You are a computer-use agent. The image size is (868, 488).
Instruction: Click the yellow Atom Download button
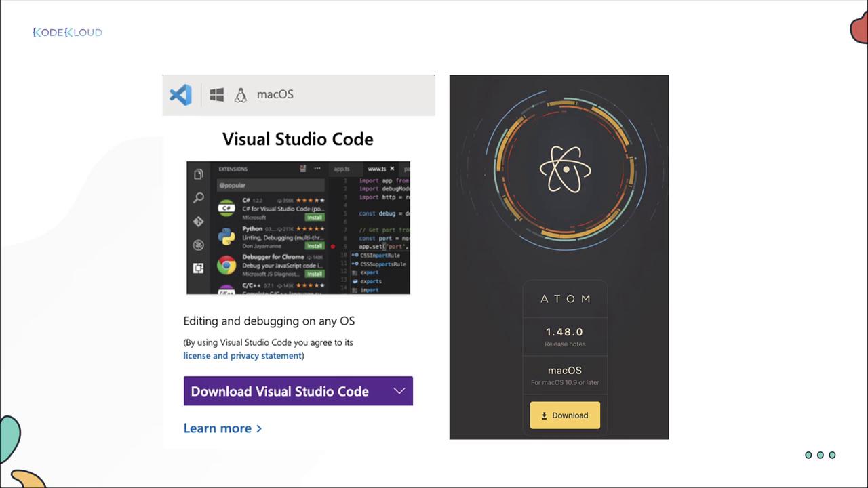pyautogui.click(x=565, y=415)
